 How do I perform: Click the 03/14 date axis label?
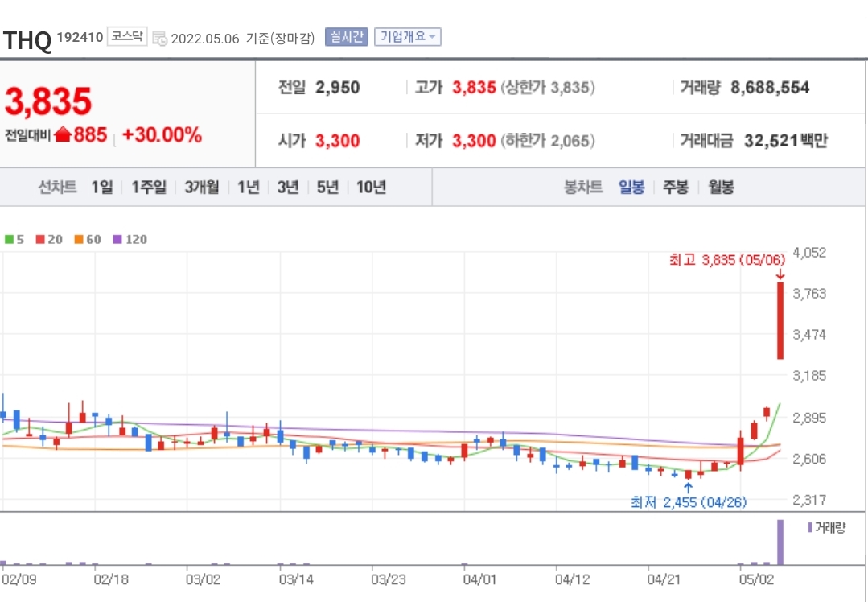coord(297,579)
